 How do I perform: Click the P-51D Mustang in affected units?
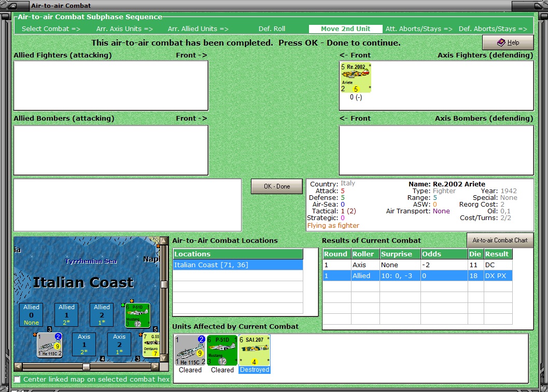click(x=222, y=350)
